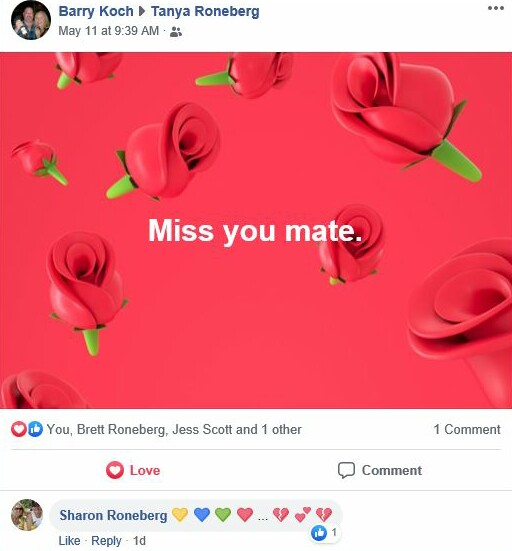Open Barry Koch's profile picture

point(31,20)
